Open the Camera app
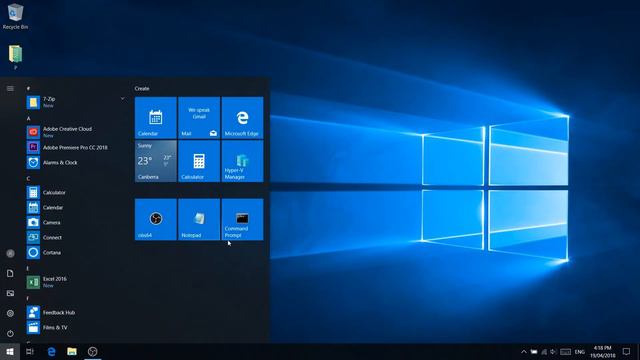 click(76, 222)
